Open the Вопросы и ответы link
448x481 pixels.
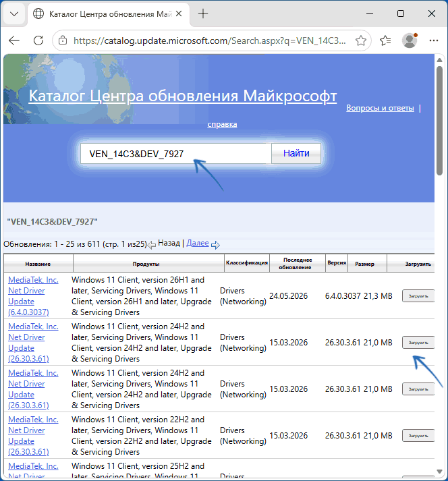point(380,108)
